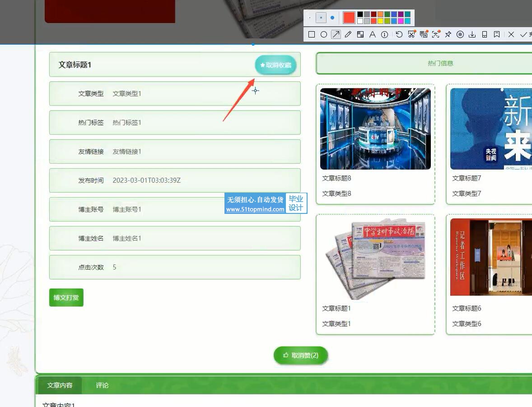Click the current red color preview swatch
This screenshot has height=407, width=532.
(349, 18)
